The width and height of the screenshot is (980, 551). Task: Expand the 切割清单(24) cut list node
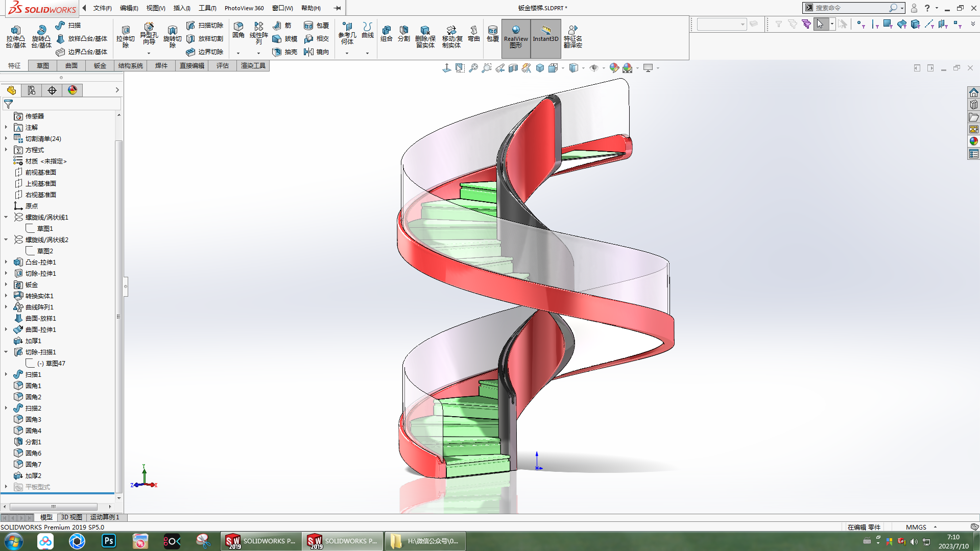[x=6, y=139]
